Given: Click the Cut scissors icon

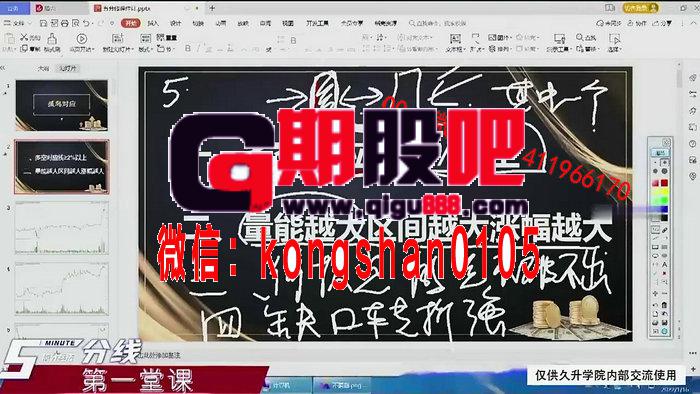Looking at the screenshot, I should coord(24,37).
